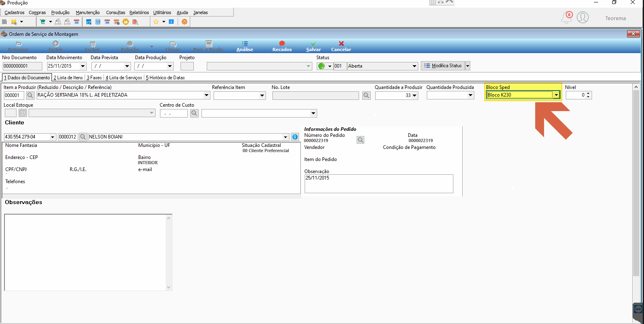644x324 pixels.
Task: Click the calendar with gear toolbar icon
Action: (116, 22)
